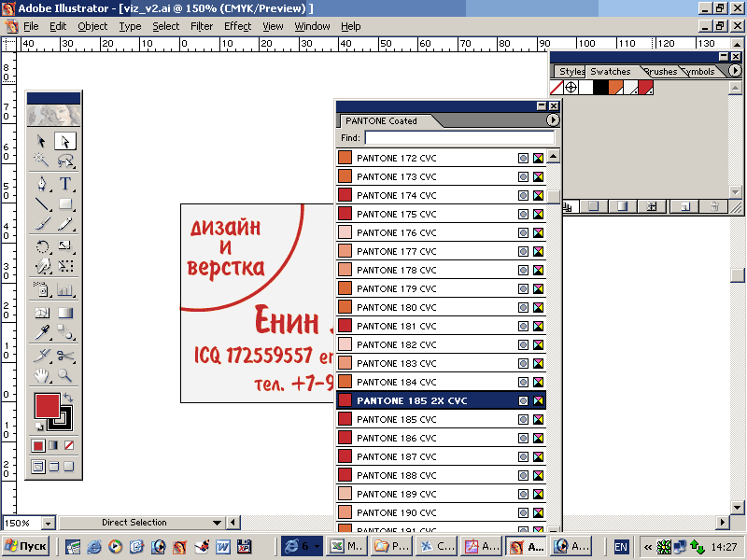Click the Find field in PANTONE palette
The height and width of the screenshot is (560, 747).
coord(459,137)
